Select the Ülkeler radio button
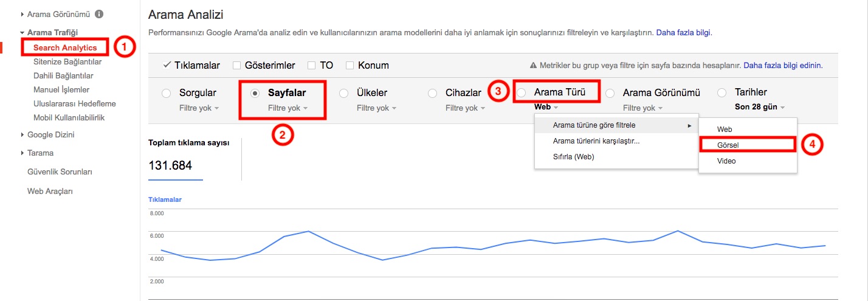 pyautogui.click(x=343, y=93)
